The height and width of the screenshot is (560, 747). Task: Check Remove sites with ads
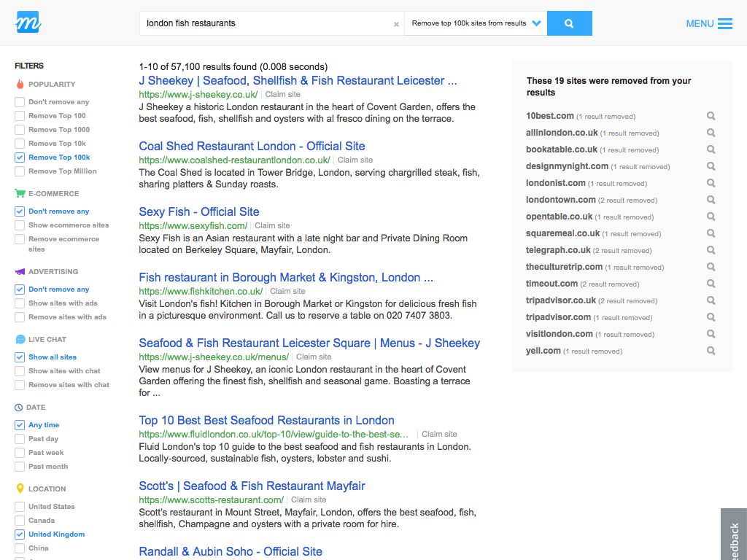[x=20, y=317]
